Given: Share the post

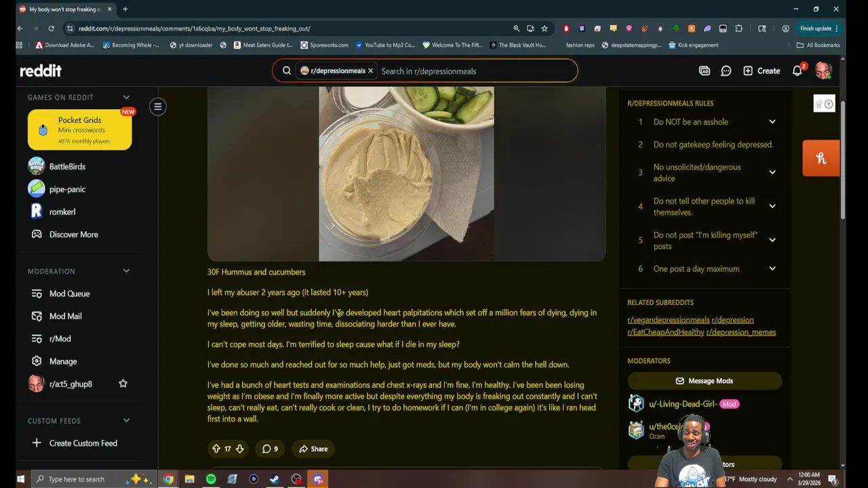Looking at the screenshot, I should point(313,449).
